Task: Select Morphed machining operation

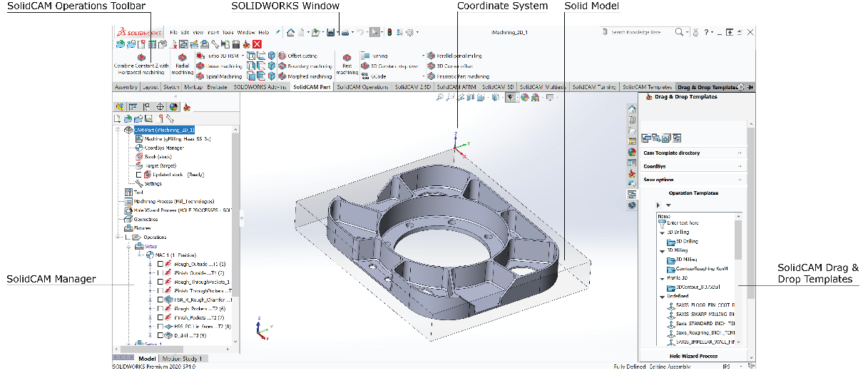Action: point(305,76)
